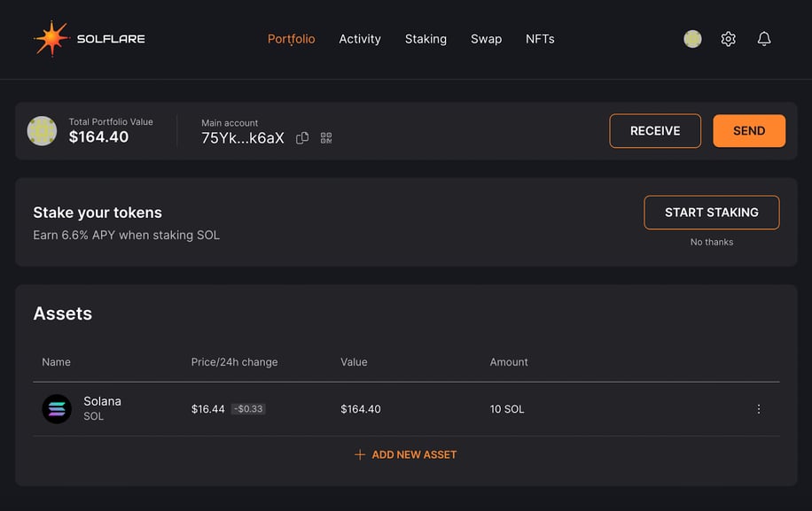Click START STAKING button
Viewport: 812px width, 511px height.
712,213
